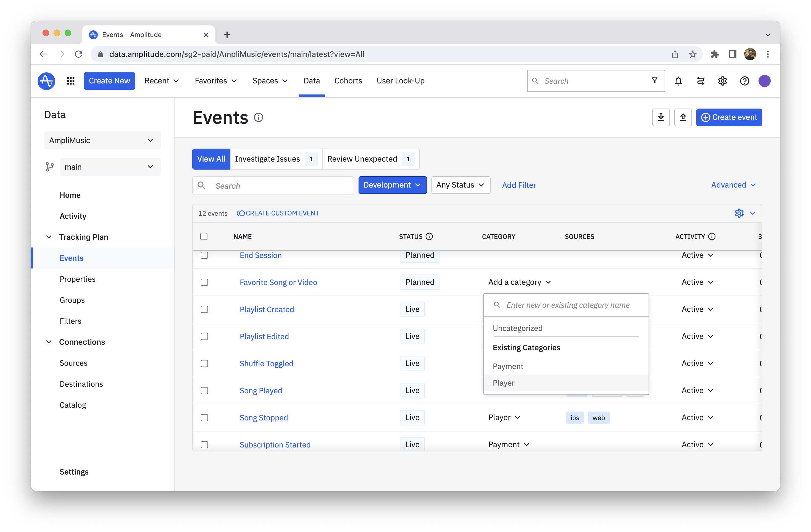
Task: Click the download events icon button
Action: point(661,117)
